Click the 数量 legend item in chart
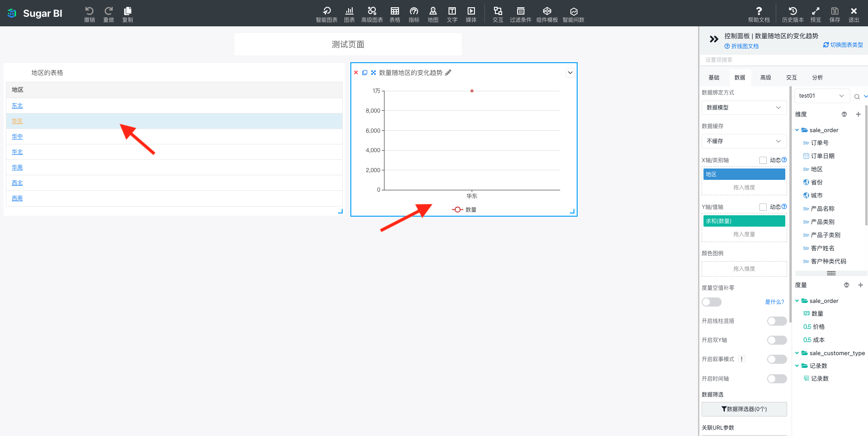This screenshot has height=436, width=868. pyautogui.click(x=464, y=210)
